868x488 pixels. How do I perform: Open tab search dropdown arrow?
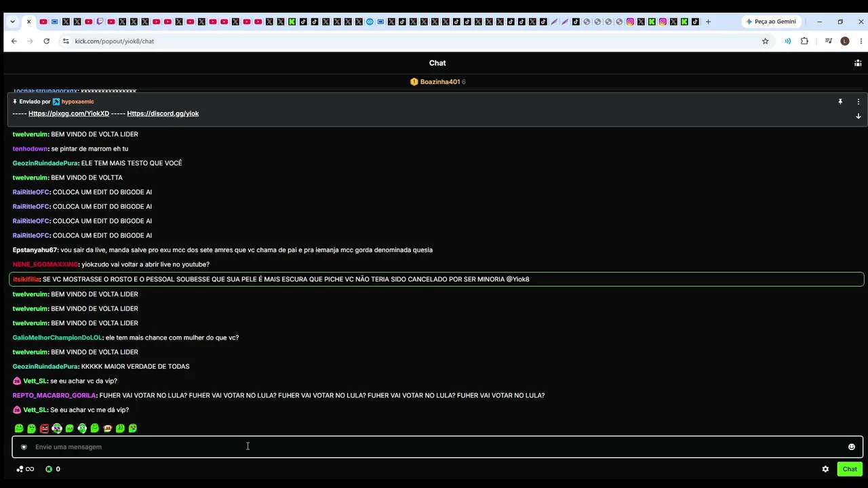(x=12, y=22)
